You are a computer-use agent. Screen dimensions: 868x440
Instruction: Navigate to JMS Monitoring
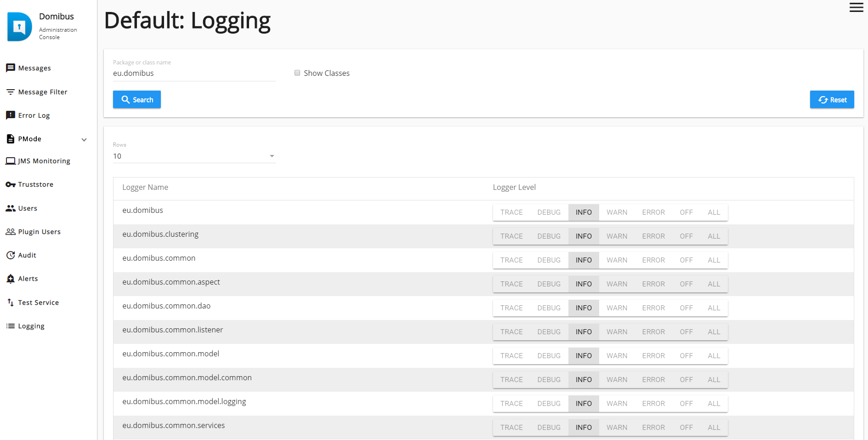coord(44,161)
